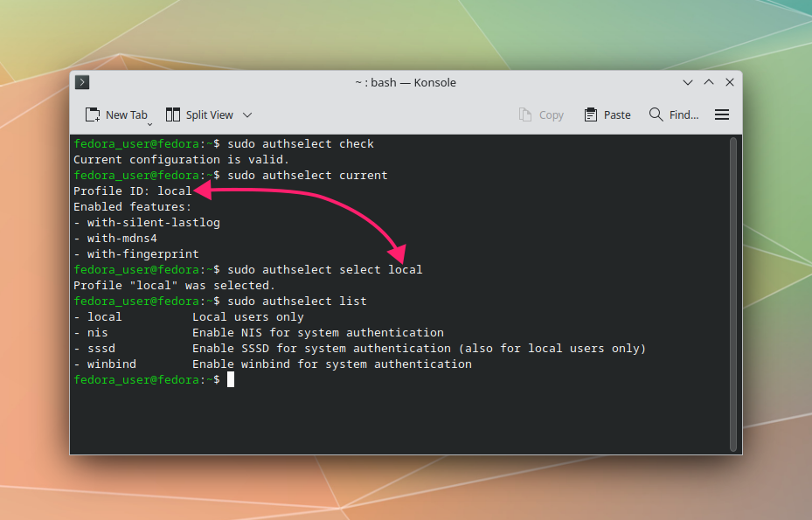Open the hamburger menu
This screenshot has height=520, width=812.
click(722, 115)
